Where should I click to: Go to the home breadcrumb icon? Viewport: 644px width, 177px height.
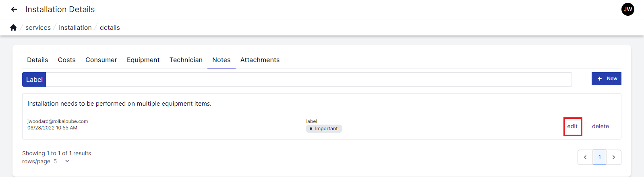[x=13, y=27]
